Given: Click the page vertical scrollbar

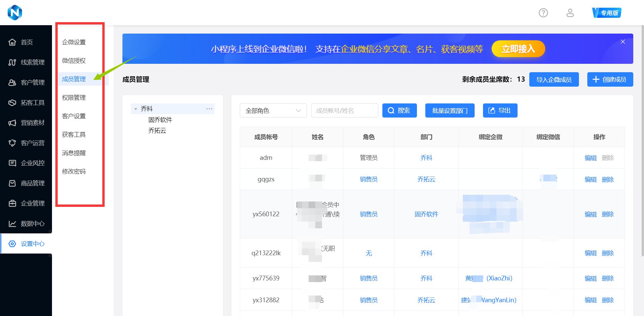Looking at the screenshot, I should tap(642, 141).
